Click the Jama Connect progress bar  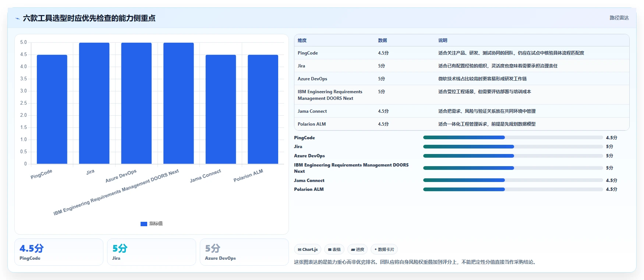[x=513, y=180]
